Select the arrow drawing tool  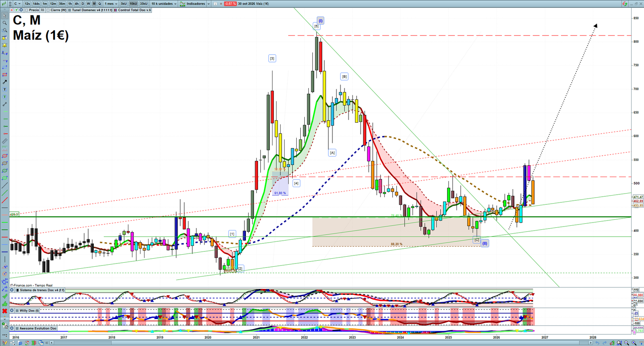[5, 82]
